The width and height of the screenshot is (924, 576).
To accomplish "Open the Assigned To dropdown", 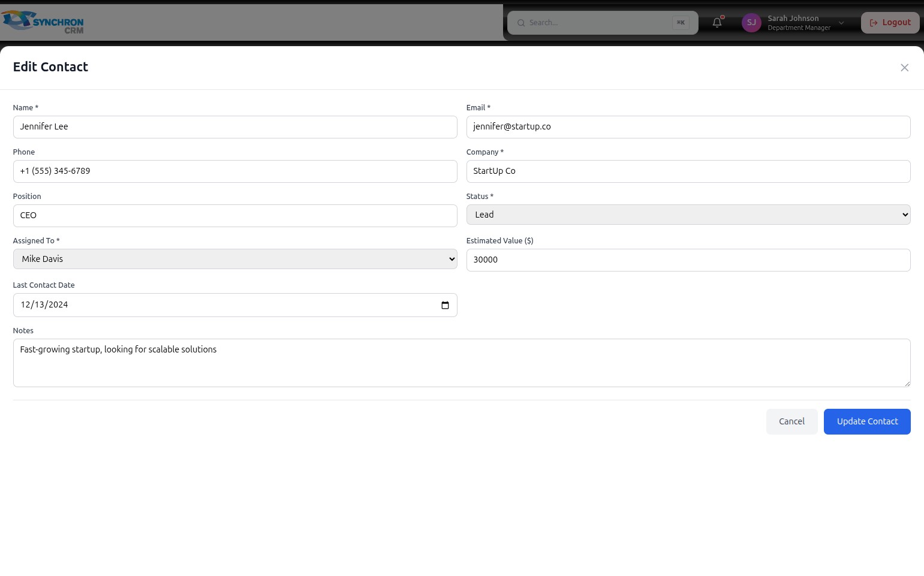I will click(x=235, y=259).
